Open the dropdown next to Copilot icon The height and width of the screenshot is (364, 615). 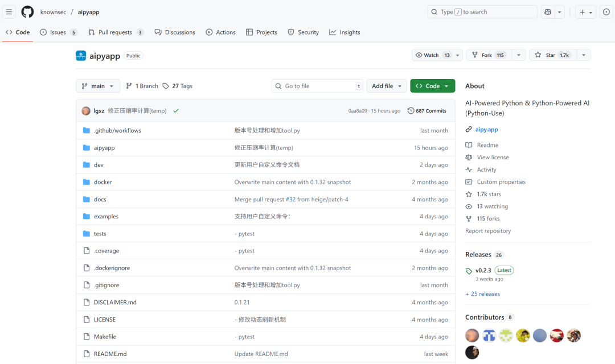[560, 12]
